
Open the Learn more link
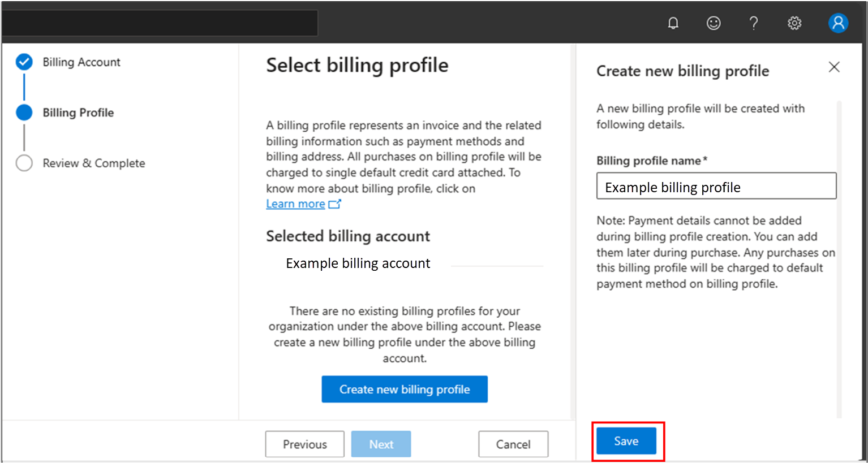click(x=295, y=204)
